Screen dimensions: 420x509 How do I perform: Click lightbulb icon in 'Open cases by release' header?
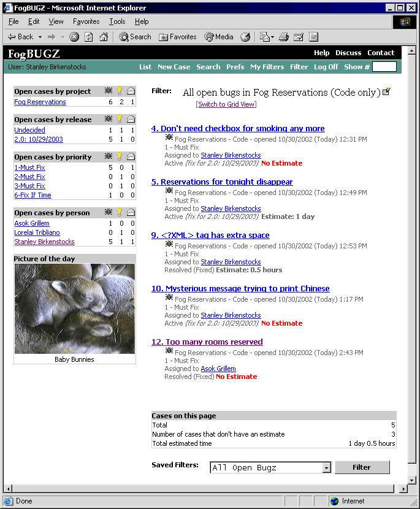(x=120, y=119)
